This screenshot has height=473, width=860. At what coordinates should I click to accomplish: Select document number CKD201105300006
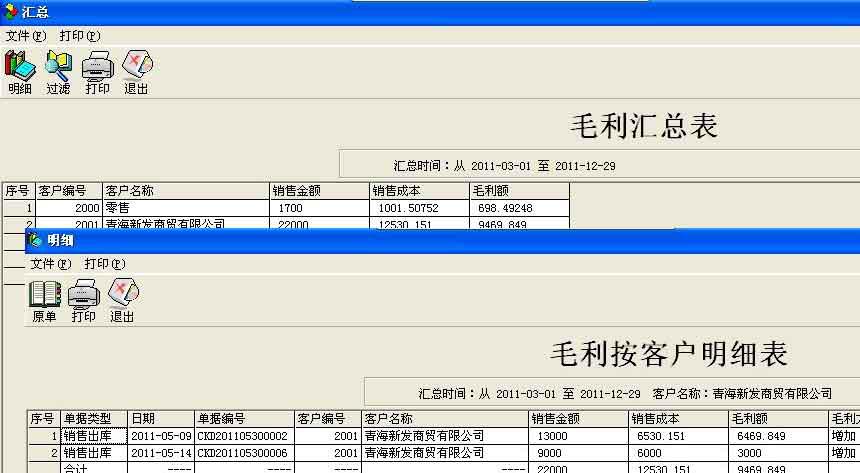(244, 453)
